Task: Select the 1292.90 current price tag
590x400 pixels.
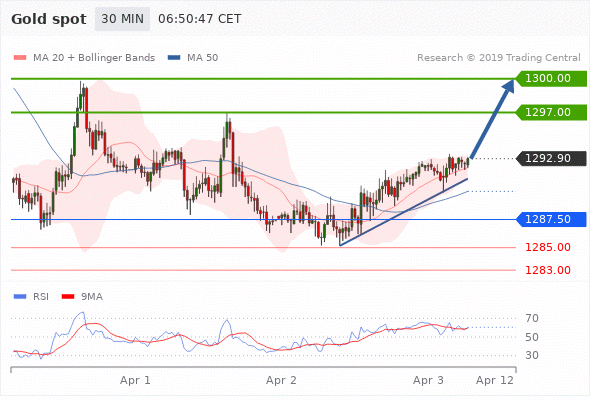Action: click(x=551, y=158)
